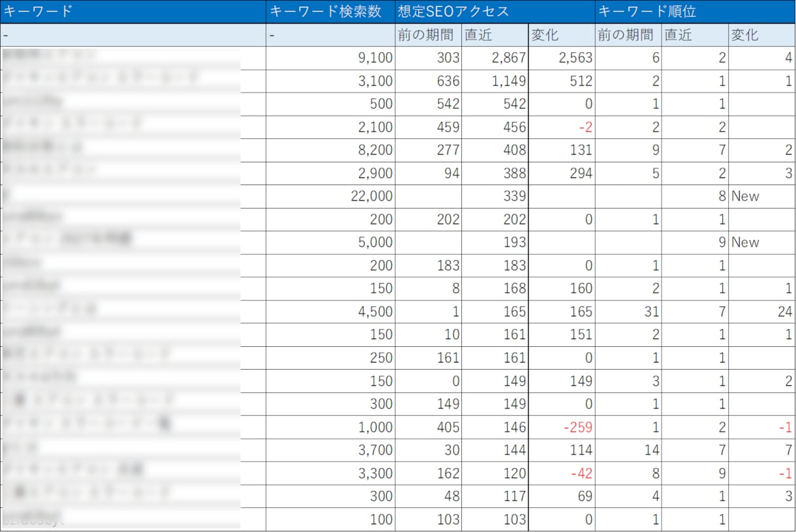The image size is (796, 532).
Task: Click the previous rank cell 31
Action: click(628, 312)
